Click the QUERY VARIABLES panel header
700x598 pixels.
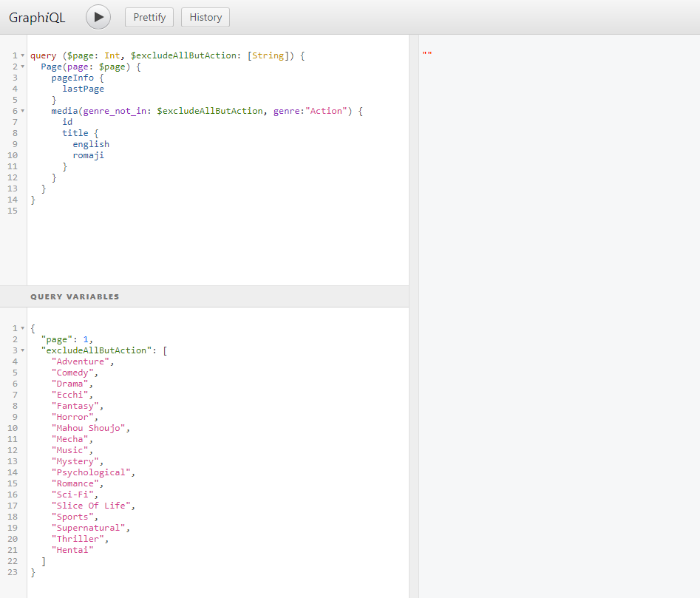click(x=205, y=296)
